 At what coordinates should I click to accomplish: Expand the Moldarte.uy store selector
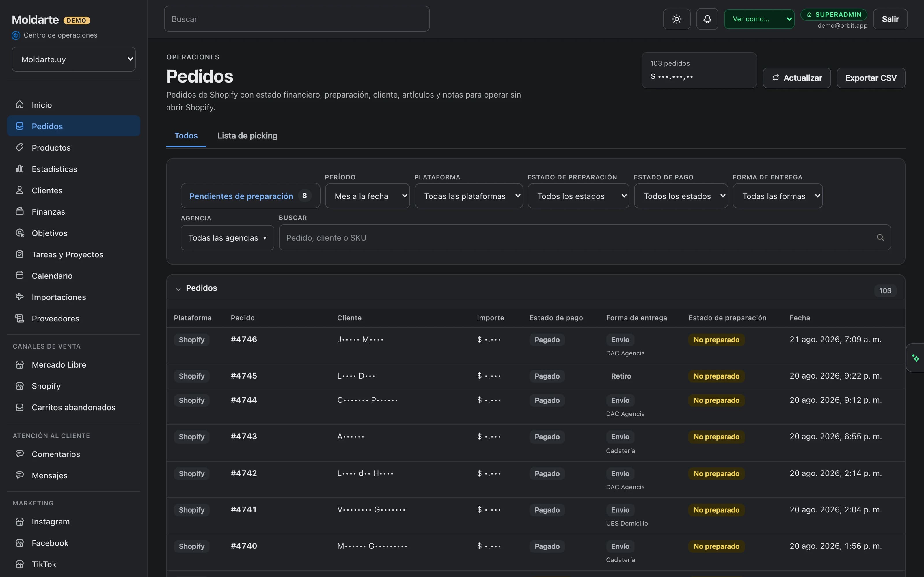click(74, 59)
